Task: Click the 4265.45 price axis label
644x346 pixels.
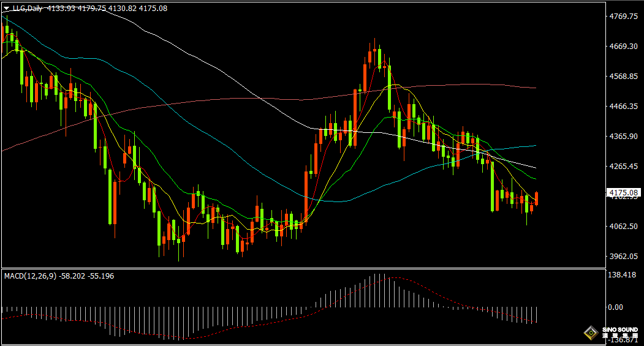Action: [623, 166]
